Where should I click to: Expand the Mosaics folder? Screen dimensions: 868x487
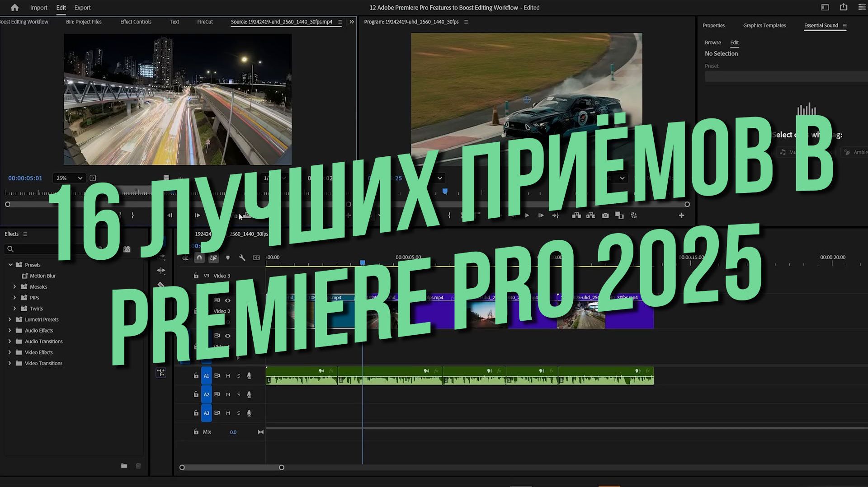(x=14, y=286)
